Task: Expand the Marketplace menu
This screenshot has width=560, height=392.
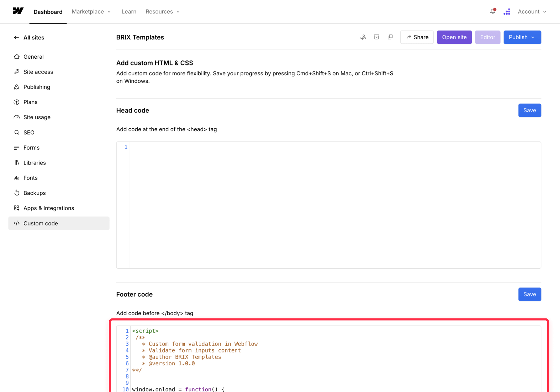Action: coord(91,12)
